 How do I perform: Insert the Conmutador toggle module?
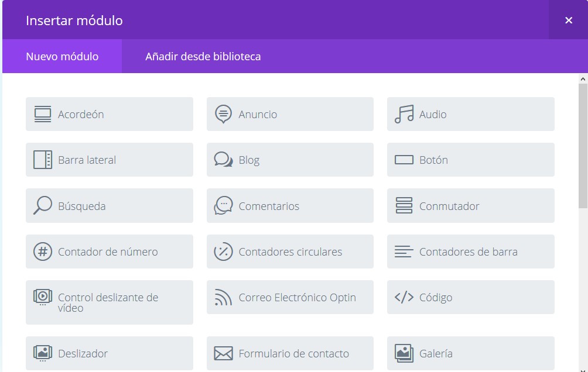tap(470, 206)
